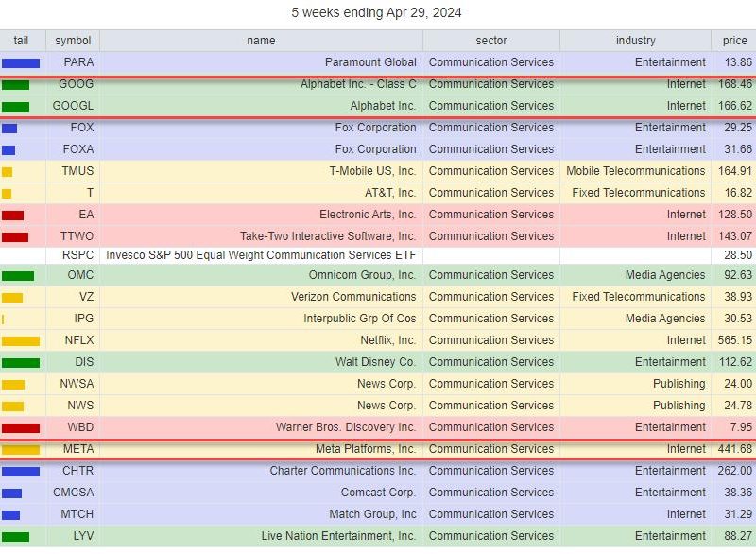Viewport: 756px width, 554px height.
Task: Sort by the symbol column header
Action: 73,41
